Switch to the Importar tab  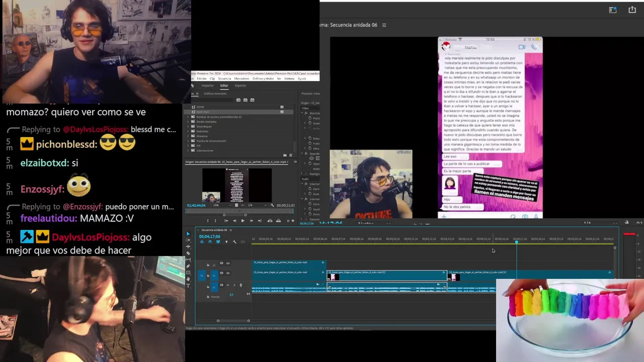(x=207, y=85)
